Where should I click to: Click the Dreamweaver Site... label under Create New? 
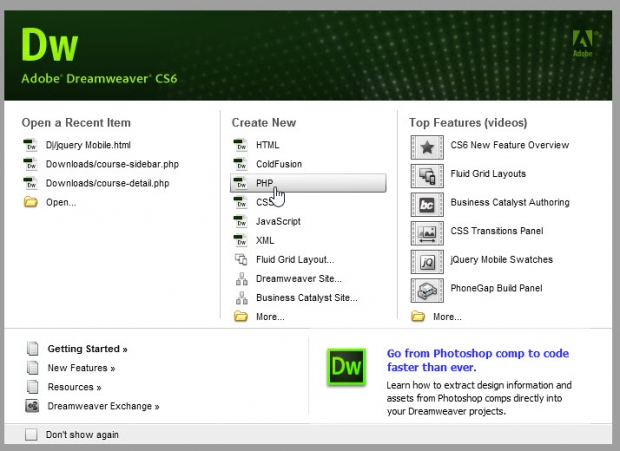[299, 279]
